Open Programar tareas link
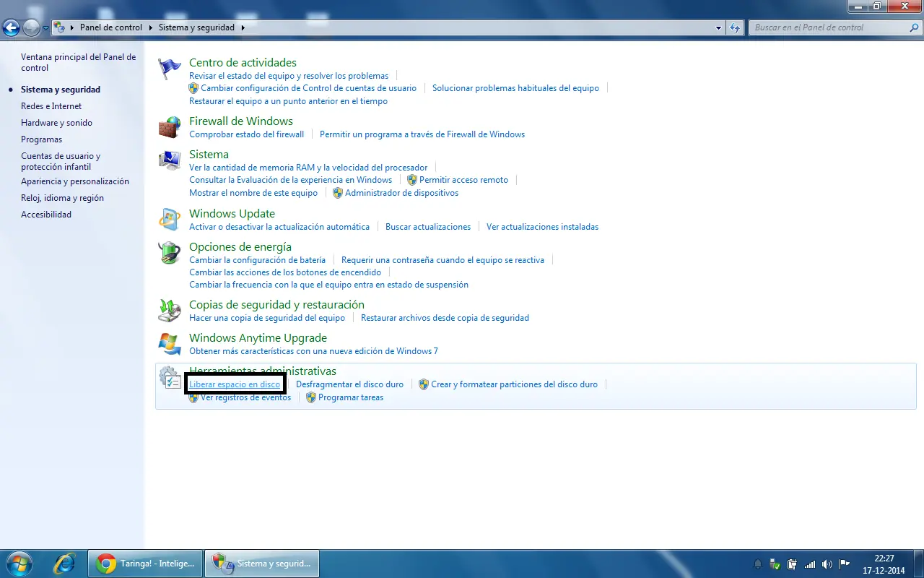924x578 pixels. [351, 397]
